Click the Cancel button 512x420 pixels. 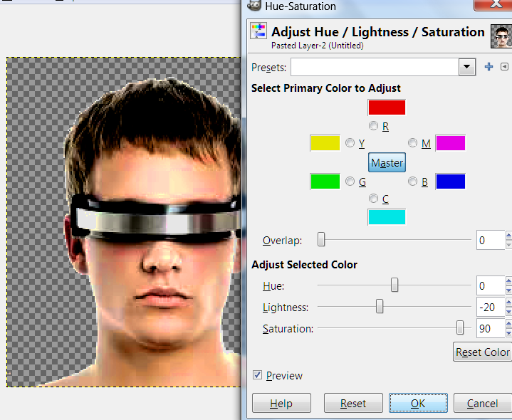click(x=482, y=403)
